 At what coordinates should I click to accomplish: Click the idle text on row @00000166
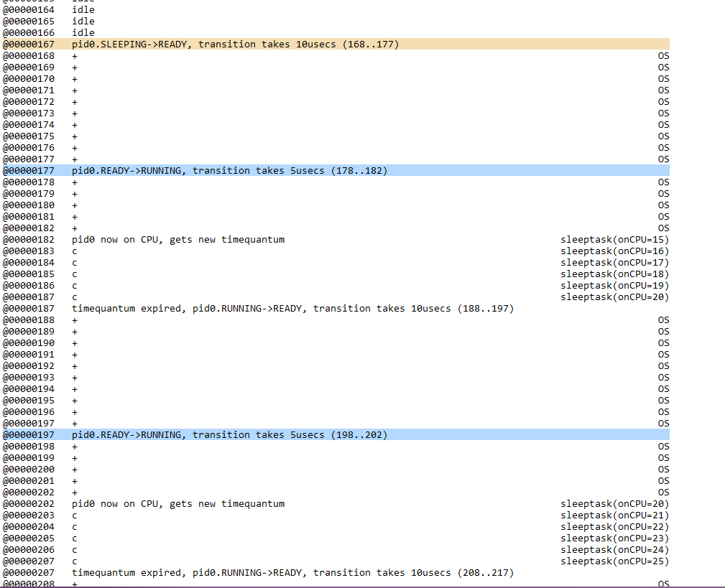83,33
